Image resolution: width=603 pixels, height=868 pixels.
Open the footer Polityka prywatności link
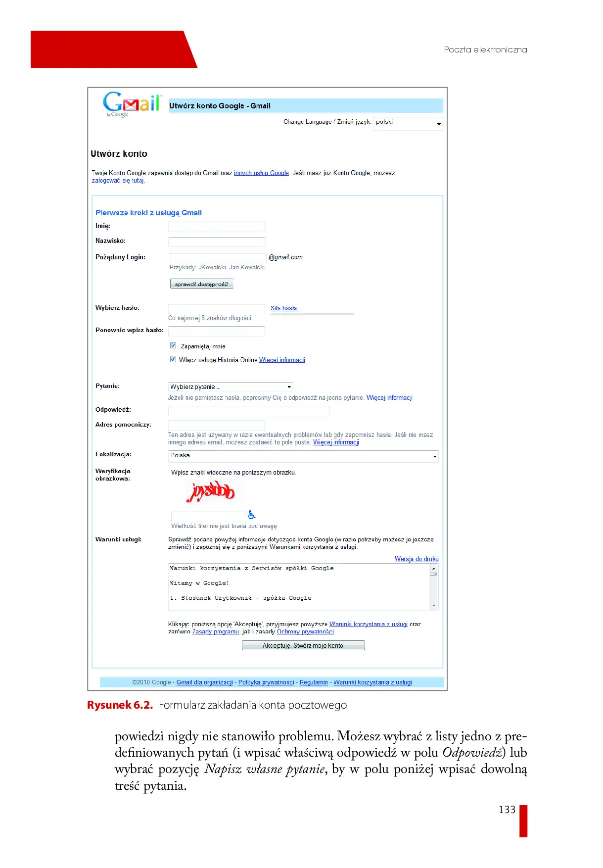click(266, 682)
